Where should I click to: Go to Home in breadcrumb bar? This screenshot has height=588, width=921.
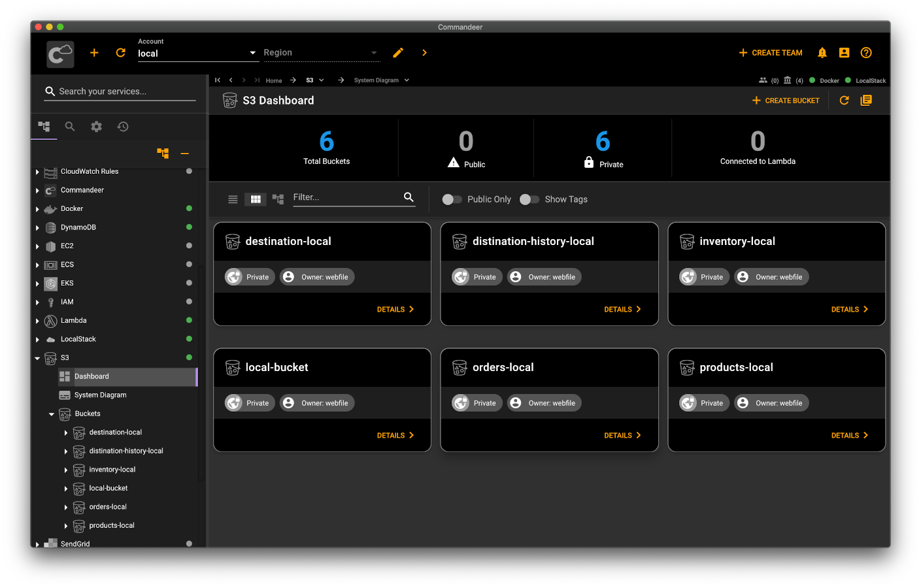(274, 81)
